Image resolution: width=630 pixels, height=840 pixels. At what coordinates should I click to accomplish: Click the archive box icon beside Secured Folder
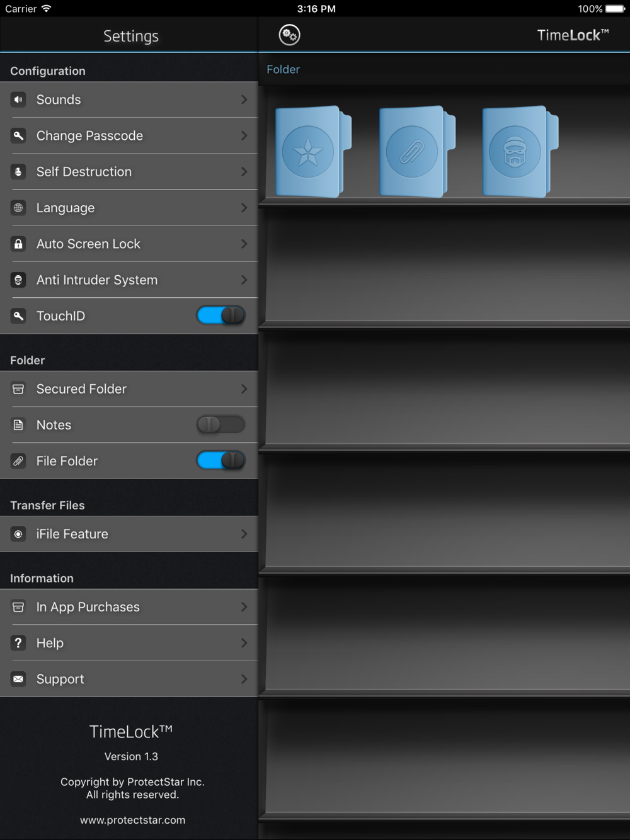(18, 389)
